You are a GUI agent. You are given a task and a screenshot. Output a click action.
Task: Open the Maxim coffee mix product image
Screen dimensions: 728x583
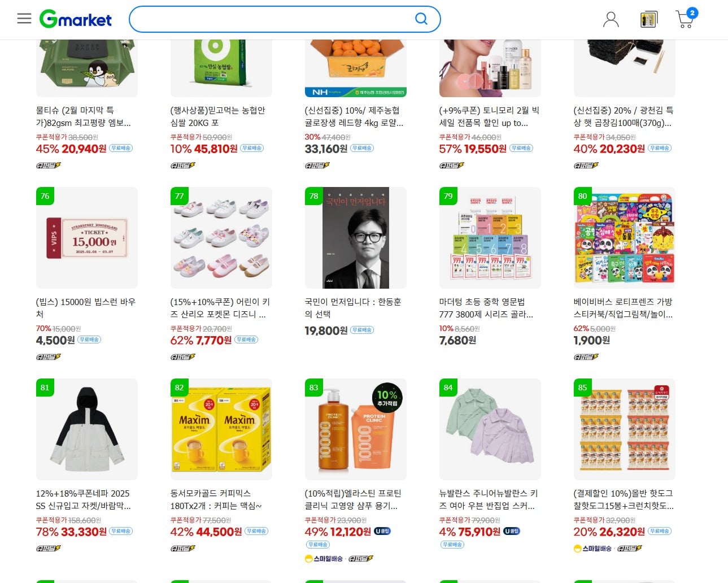pos(221,429)
